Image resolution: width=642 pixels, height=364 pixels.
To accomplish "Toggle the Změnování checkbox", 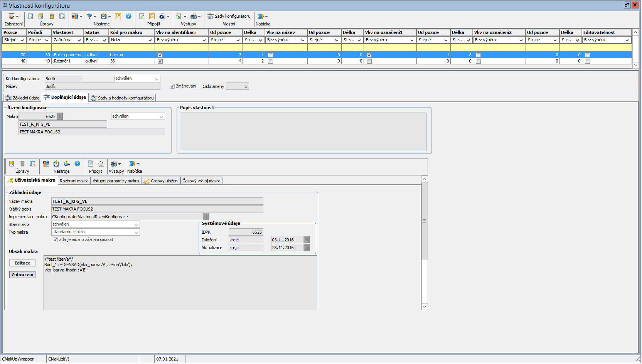I will pos(172,86).
